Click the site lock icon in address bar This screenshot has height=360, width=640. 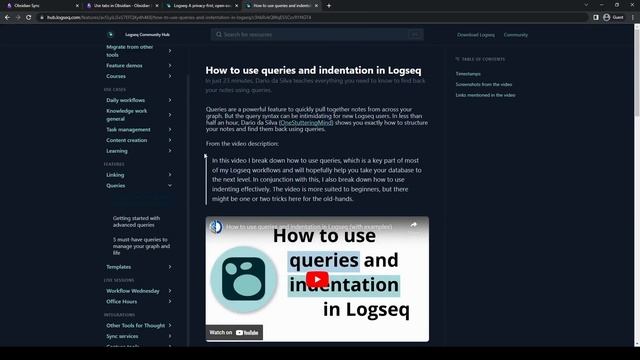42,18
